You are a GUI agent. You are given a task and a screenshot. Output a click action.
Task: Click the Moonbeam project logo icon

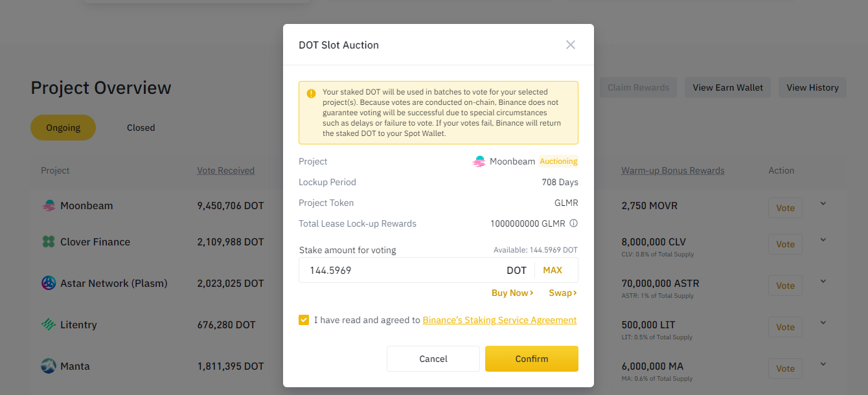pos(49,206)
